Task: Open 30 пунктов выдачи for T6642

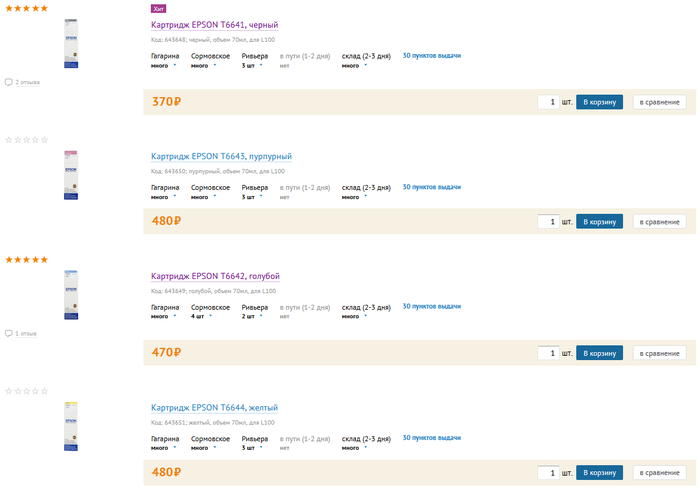Action: click(432, 307)
